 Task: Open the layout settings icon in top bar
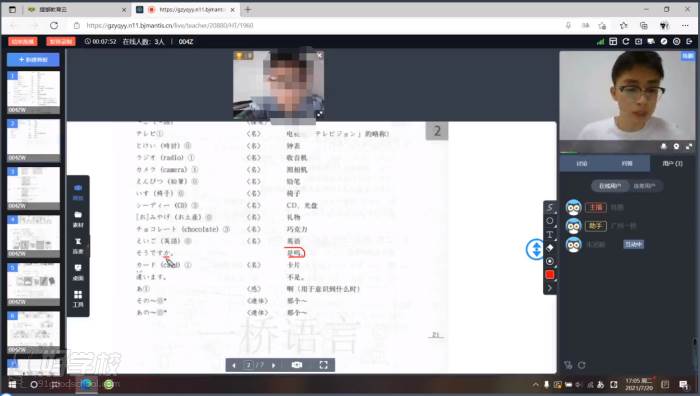point(613,42)
